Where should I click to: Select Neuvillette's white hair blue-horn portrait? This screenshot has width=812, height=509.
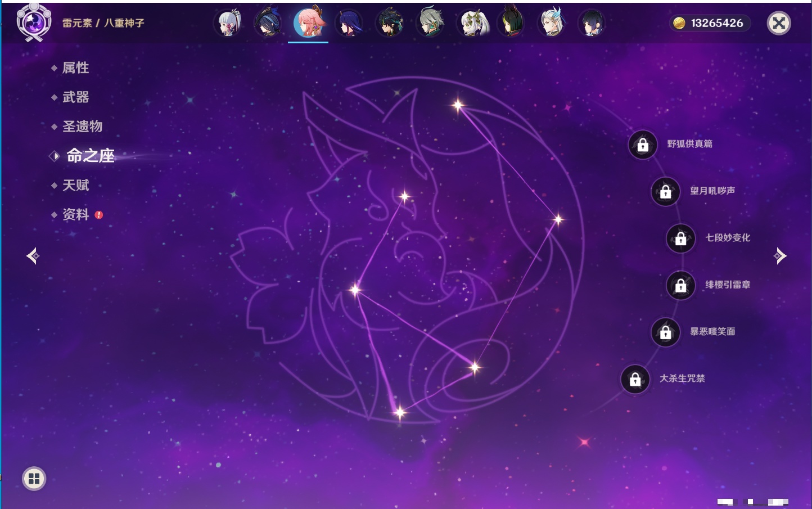click(552, 23)
